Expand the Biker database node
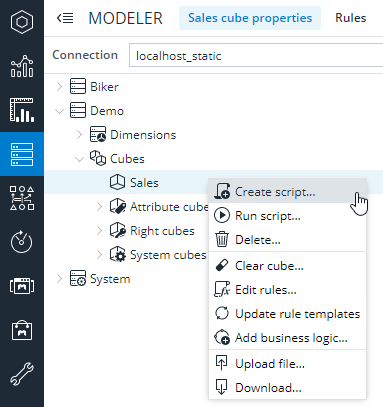Image resolution: width=383 pixels, height=407 pixels. click(x=59, y=87)
